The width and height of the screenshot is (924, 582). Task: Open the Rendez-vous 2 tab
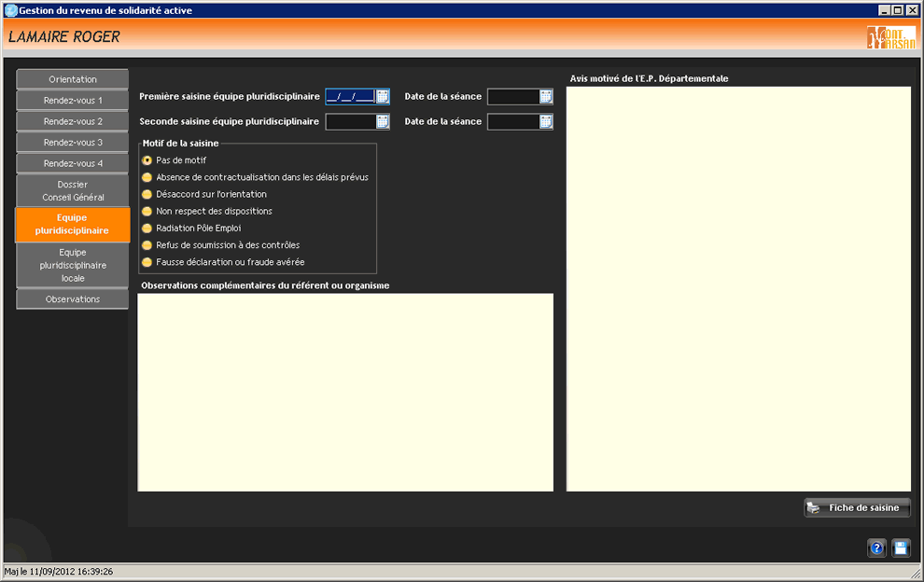[73, 121]
